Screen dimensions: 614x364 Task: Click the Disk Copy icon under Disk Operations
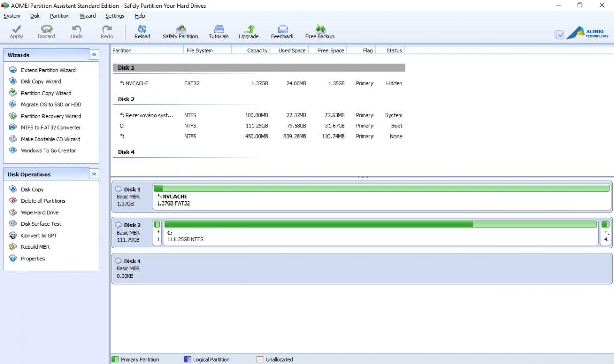click(13, 189)
